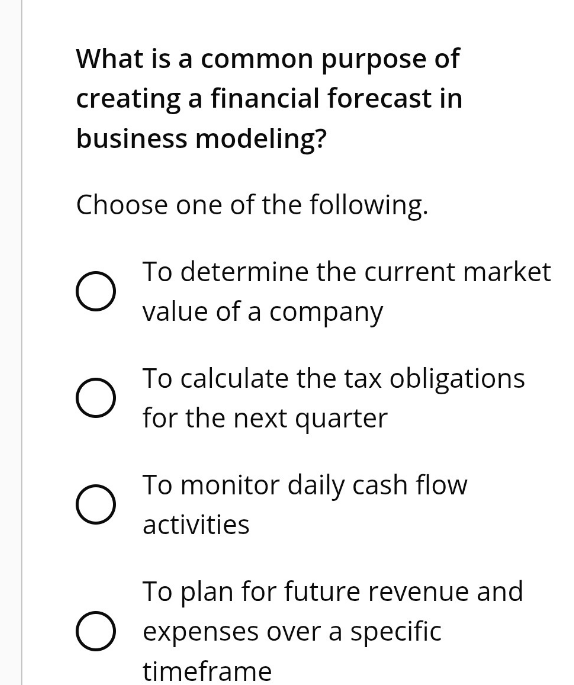This screenshot has width=574, height=685.
Task: Click the gray sidebar strip left of the divider
Action: (x=10, y=342)
